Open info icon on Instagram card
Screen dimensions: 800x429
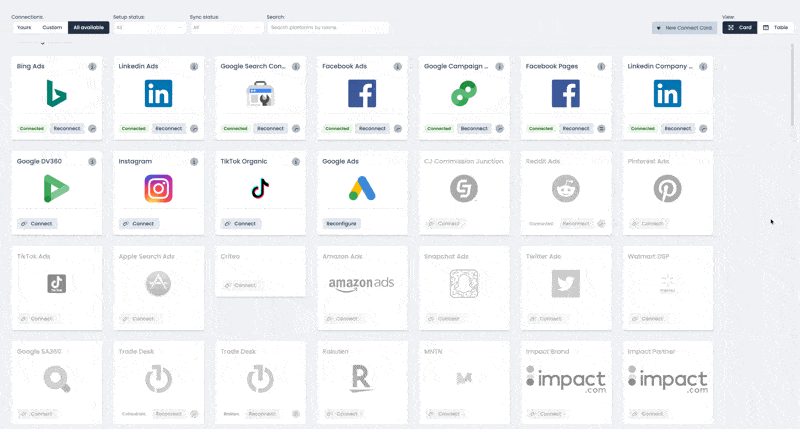coord(194,162)
